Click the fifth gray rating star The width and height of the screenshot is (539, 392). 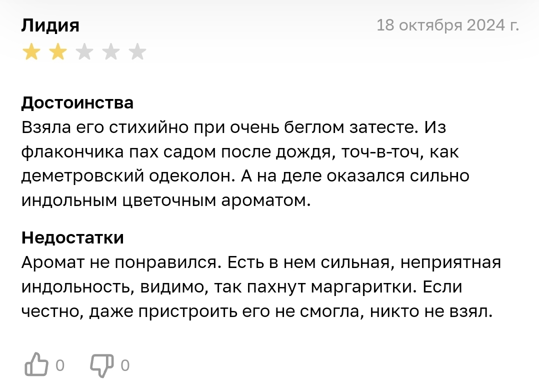(x=137, y=51)
